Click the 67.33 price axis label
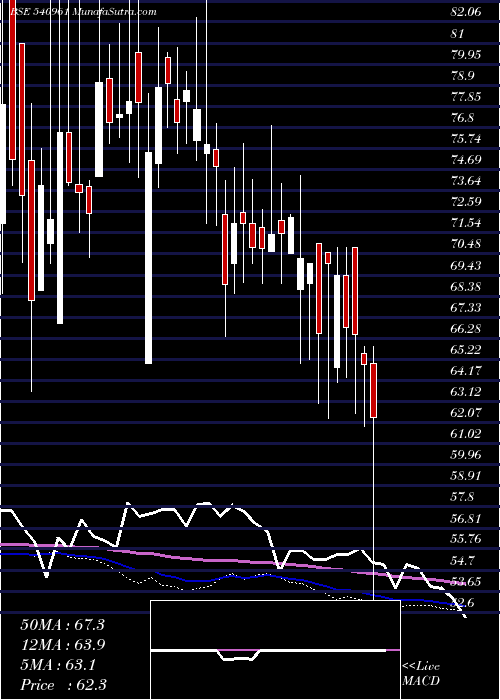This screenshot has height=700, width=500. pyautogui.click(x=466, y=307)
